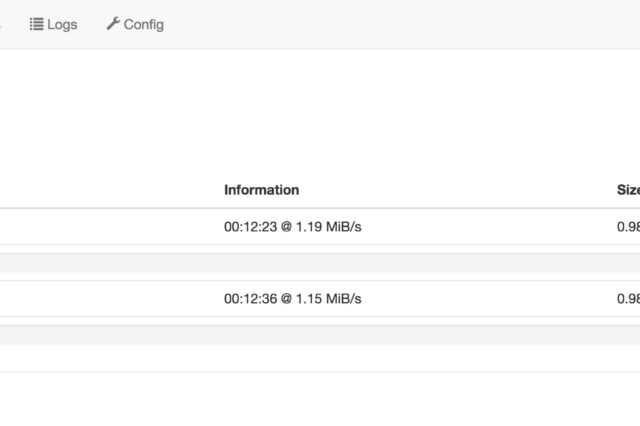This screenshot has height=426, width=640.
Task: Click the wrench icon beside Config
Action: click(113, 24)
